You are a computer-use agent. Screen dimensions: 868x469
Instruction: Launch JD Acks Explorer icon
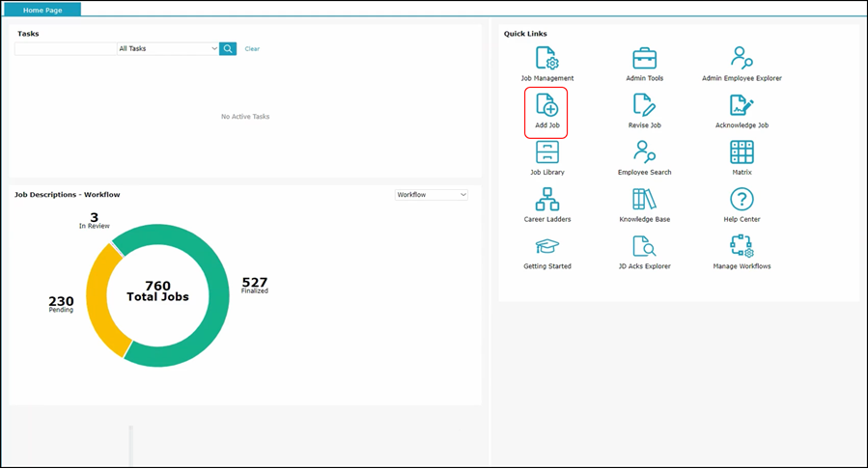(x=644, y=246)
